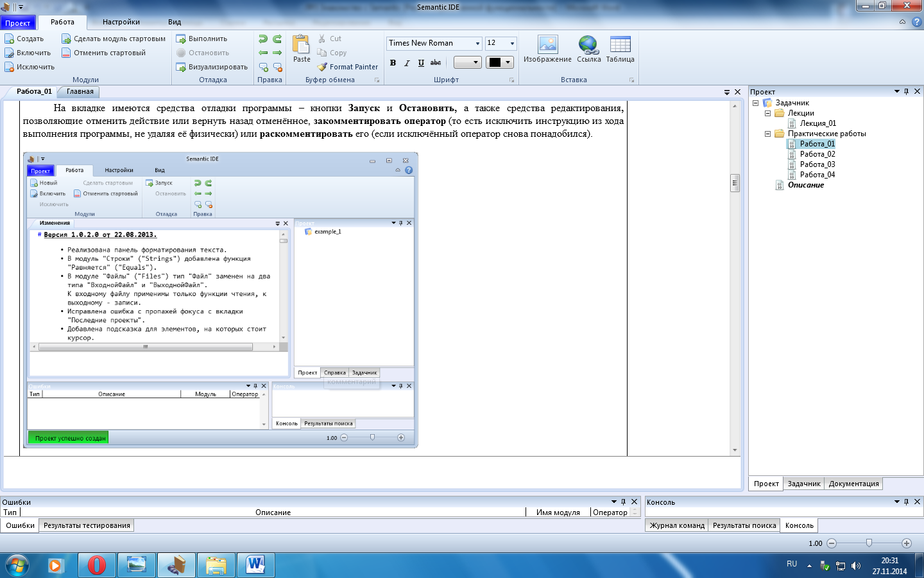The image size is (924, 578).
Task: Click the zoom in plus button
Action: pyautogui.click(x=907, y=543)
